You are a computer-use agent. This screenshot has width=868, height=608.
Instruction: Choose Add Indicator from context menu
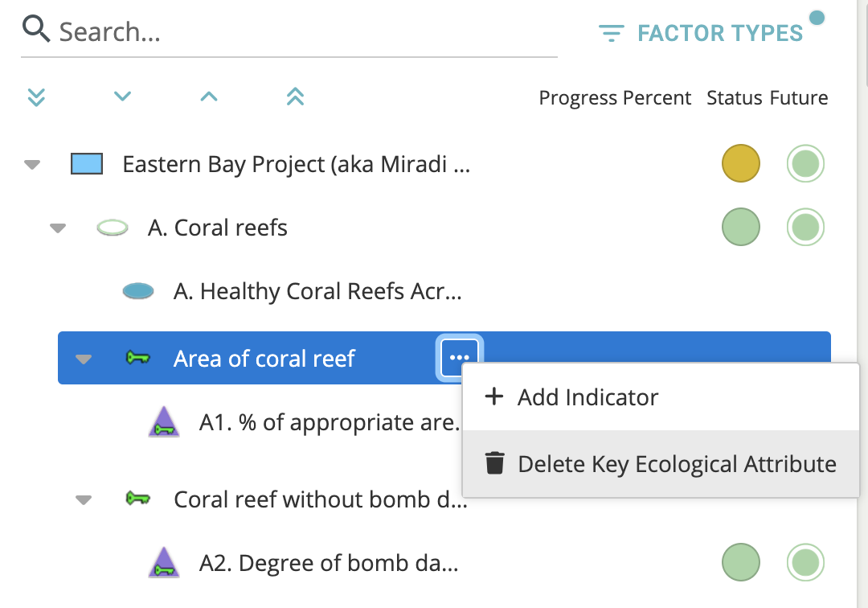[588, 397]
